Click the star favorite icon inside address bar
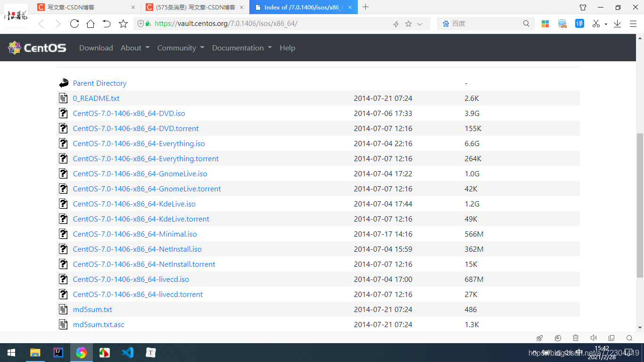The height and width of the screenshot is (362, 644). tap(408, 24)
